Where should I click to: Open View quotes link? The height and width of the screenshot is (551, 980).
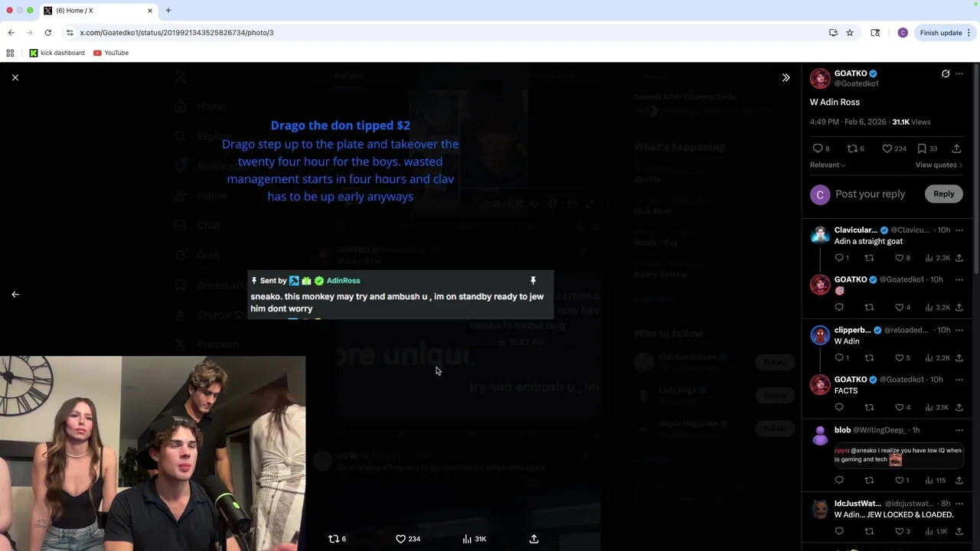939,165
